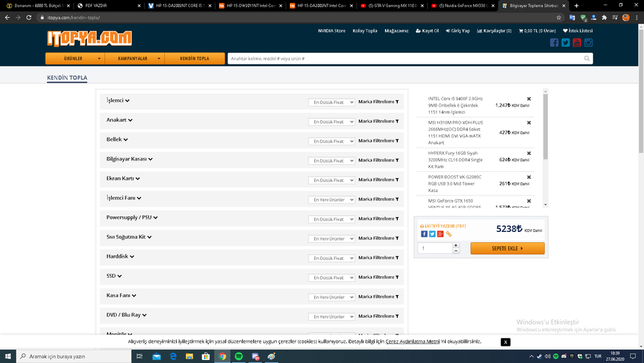Open the sort dropdown for Harddisk row
Viewport: 644px width, 363px height.
point(331,258)
